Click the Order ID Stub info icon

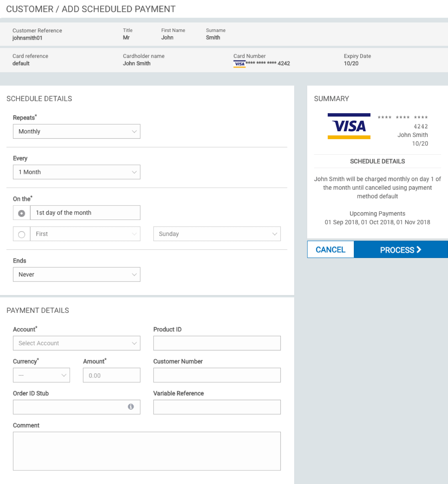pos(131,406)
